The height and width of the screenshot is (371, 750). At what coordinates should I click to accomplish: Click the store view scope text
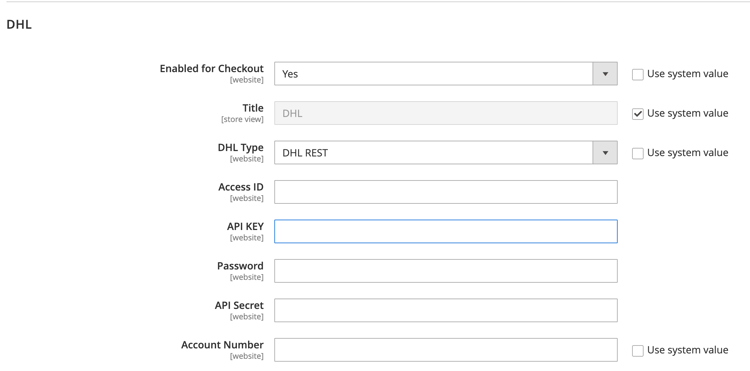tap(242, 119)
